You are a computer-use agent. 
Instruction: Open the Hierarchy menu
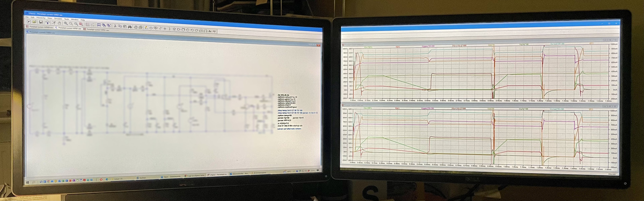click(41, 18)
